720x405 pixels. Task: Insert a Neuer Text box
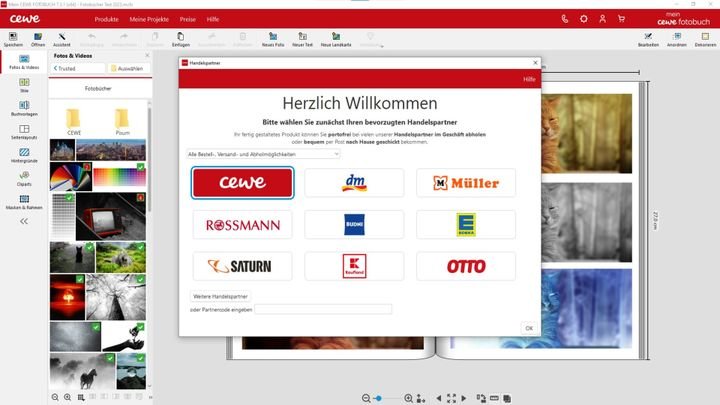click(302, 39)
